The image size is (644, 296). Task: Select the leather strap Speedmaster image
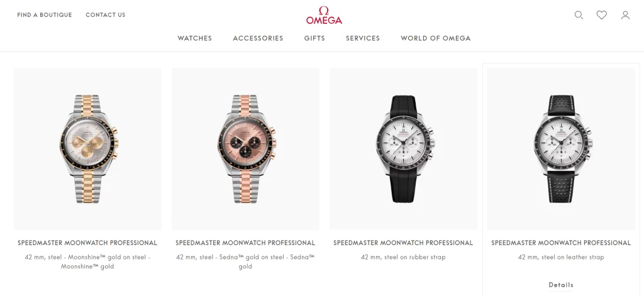[x=561, y=148]
